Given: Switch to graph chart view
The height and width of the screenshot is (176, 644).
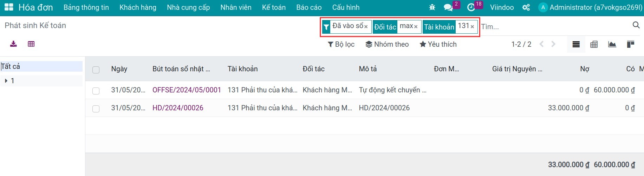Looking at the screenshot, I should pos(612,44).
